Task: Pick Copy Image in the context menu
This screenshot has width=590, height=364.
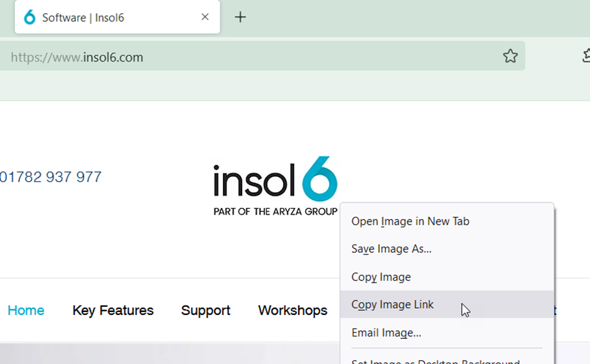Action: click(x=380, y=277)
